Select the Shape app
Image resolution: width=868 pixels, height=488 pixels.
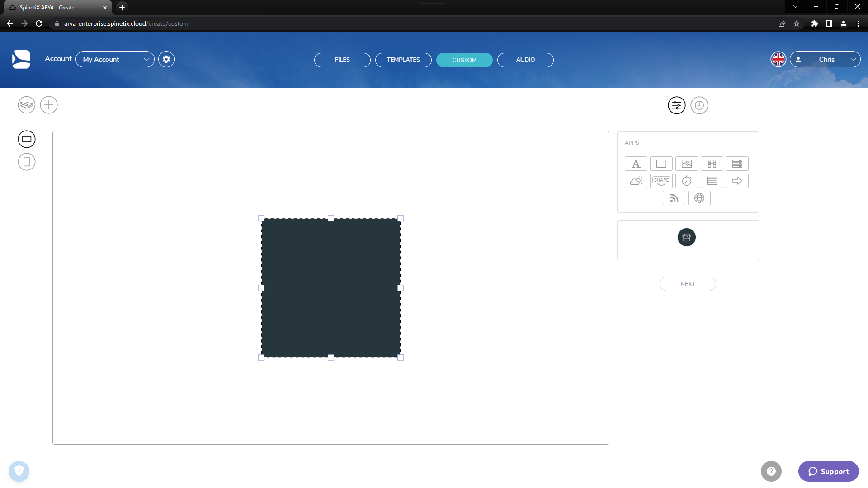pyautogui.click(x=661, y=181)
